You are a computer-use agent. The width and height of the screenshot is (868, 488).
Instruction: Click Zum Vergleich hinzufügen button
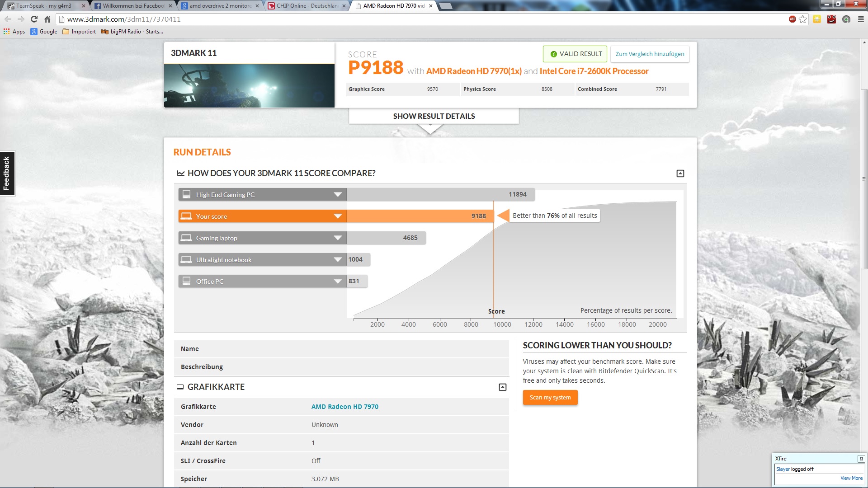(x=650, y=54)
